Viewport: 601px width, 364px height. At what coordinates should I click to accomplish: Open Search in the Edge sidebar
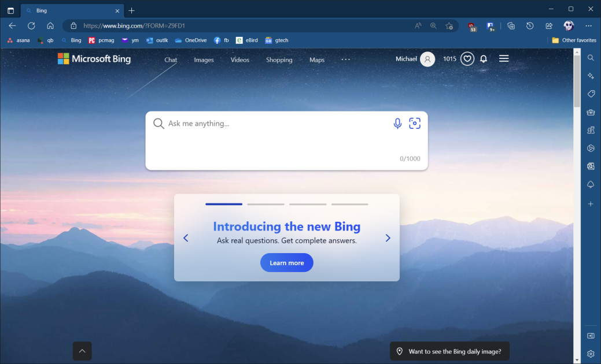[x=591, y=57]
